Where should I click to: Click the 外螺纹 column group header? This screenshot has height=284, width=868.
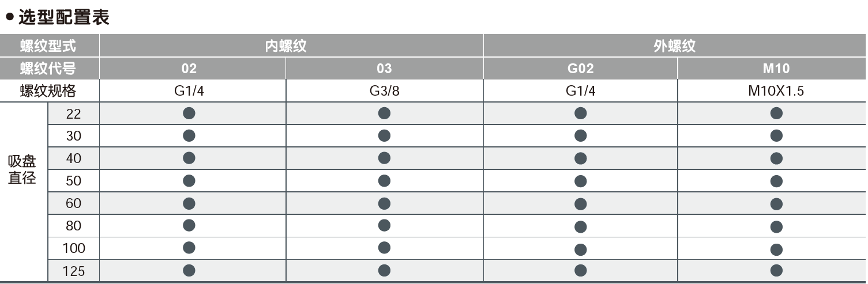tap(674, 46)
